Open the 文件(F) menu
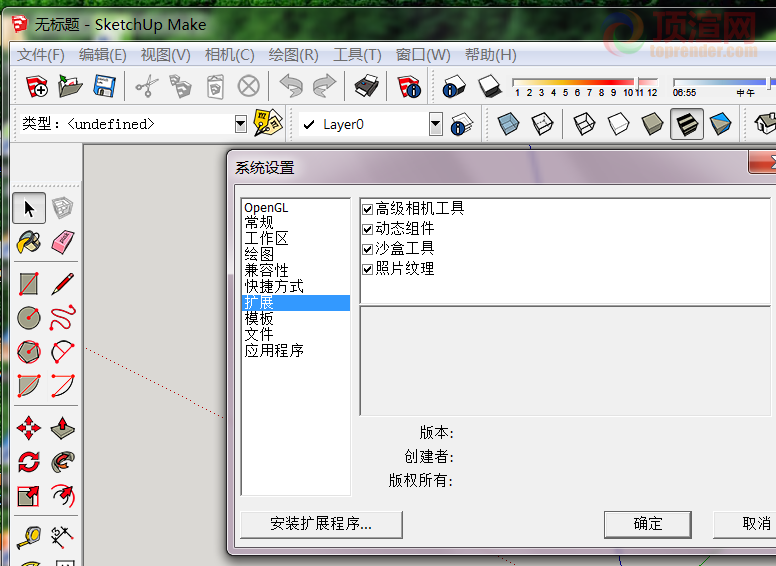This screenshot has width=776, height=566. (41, 54)
